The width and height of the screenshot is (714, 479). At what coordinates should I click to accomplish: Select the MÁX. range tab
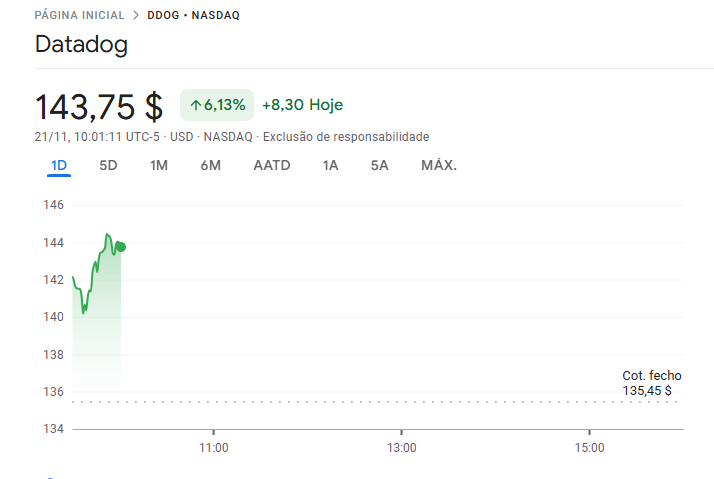tap(439, 165)
